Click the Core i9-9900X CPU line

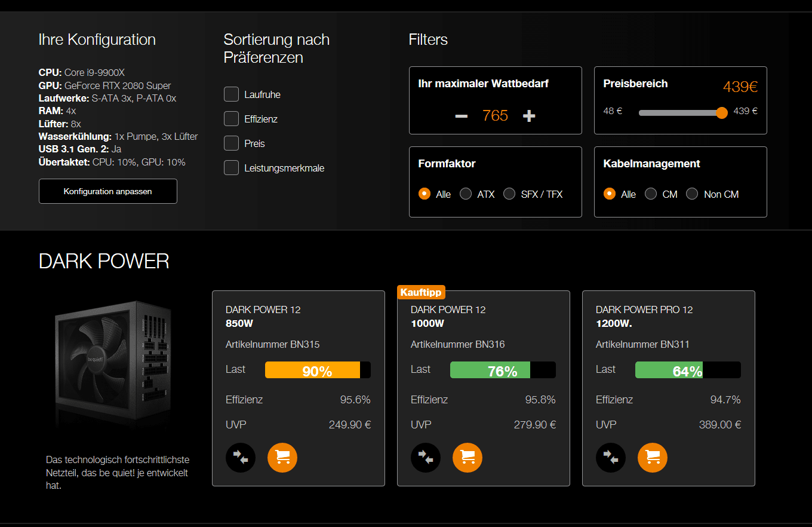pyautogui.click(x=82, y=73)
